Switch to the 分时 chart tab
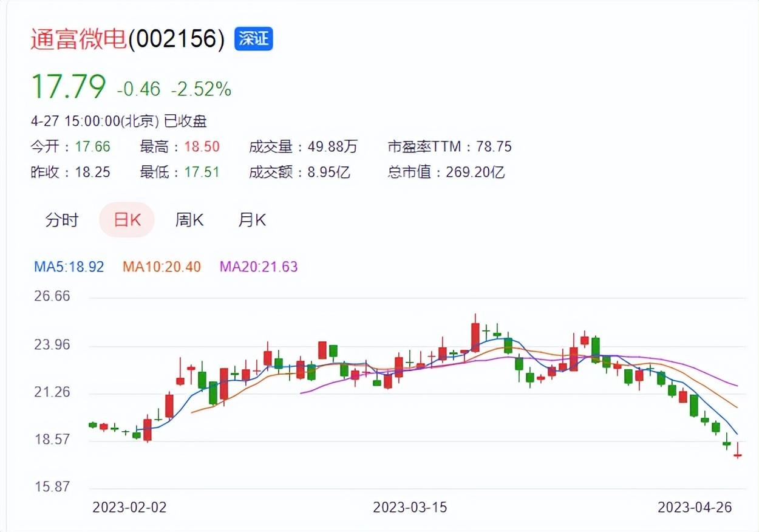Screen dimensions: 759x532 [x=62, y=220]
